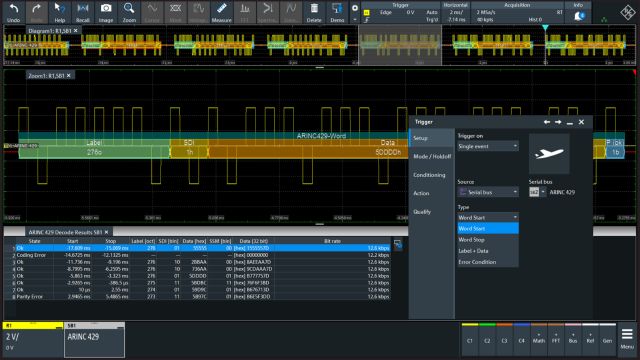Add an FFT waveform from bottom bar

(556, 339)
